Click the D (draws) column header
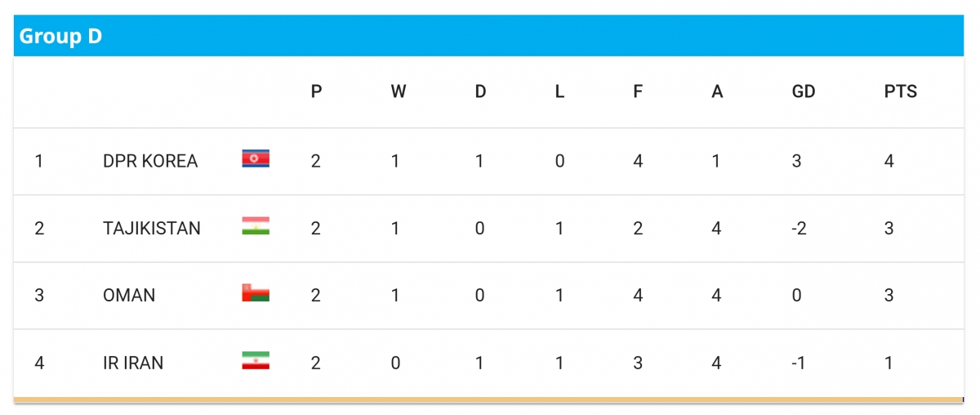980x415 pixels. (x=480, y=91)
